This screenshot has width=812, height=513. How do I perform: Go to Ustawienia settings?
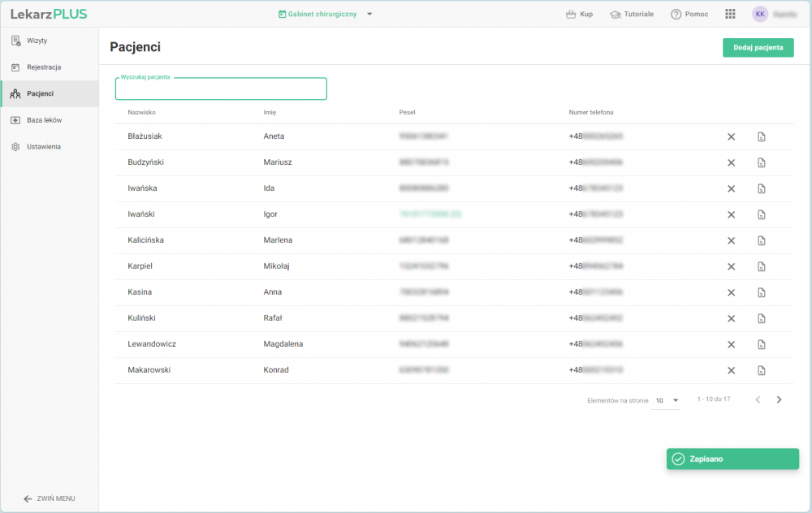(x=43, y=147)
